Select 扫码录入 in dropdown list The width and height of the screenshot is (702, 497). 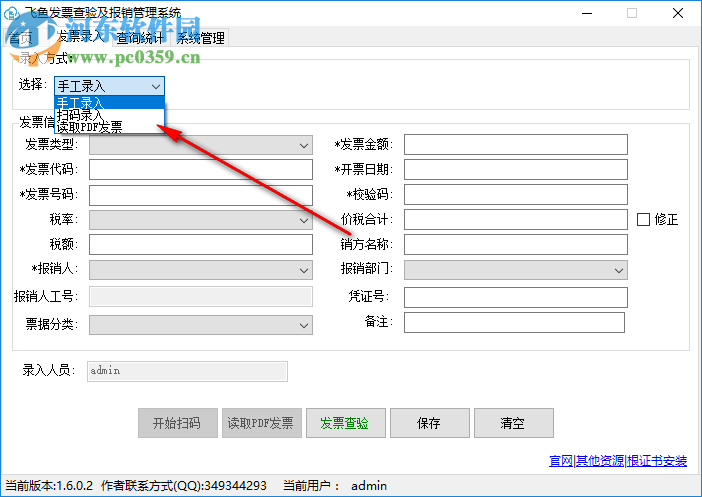point(110,115)
